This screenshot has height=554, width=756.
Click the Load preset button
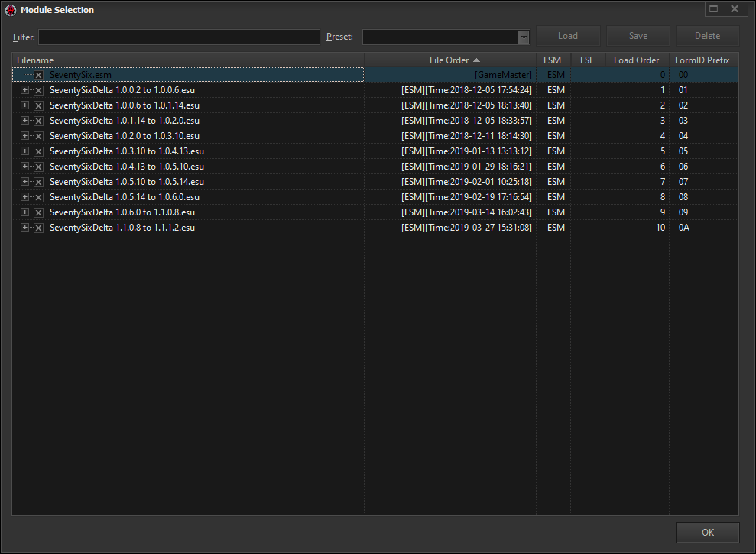(x=568, y=36)
